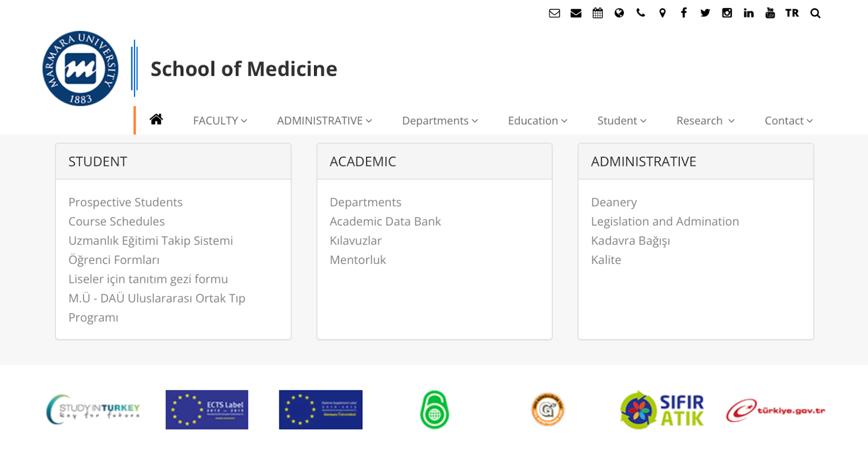The width and height of the screenshot is (868, 449).
Task: Open the search magnifier icon
Action: [x=815, y=13]
